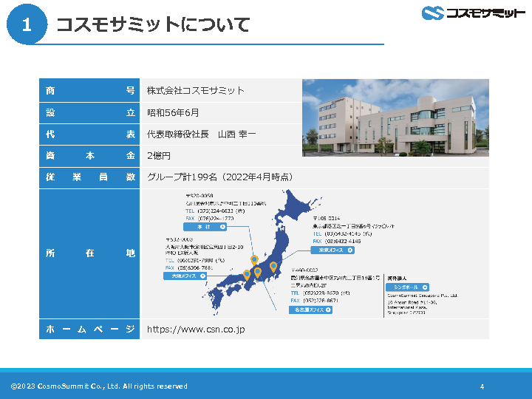Image resolution: width=532 pixels, height=399 pixels.
Task: Select the 商号 header cell
Action: [89, 91]
